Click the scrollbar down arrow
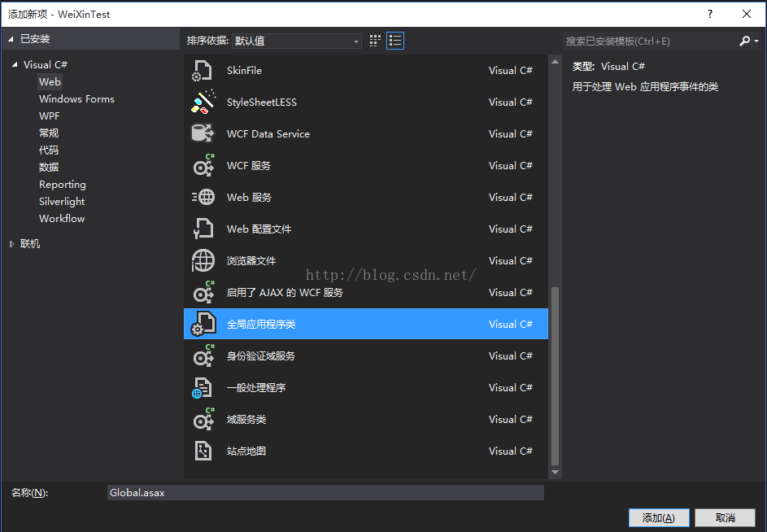Viewport: 767px width, 532px height. tap(555, 473)
